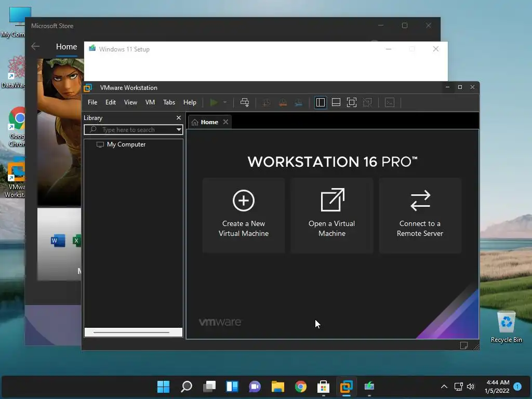The height and width of the screenshot is (399, 532).
Task: Open Microsoft Store from the taskbar
Action: (323, 387)
